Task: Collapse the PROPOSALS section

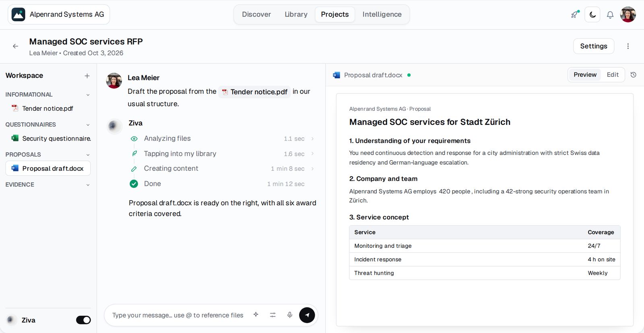Action: pyautogui.click(x=88, y=155)
